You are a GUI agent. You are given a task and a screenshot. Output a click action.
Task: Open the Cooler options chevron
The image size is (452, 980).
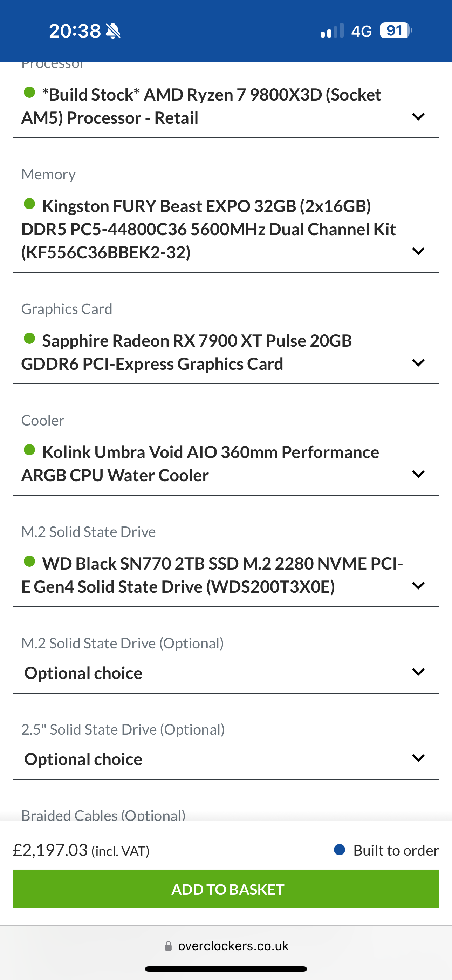coord(418,474)
